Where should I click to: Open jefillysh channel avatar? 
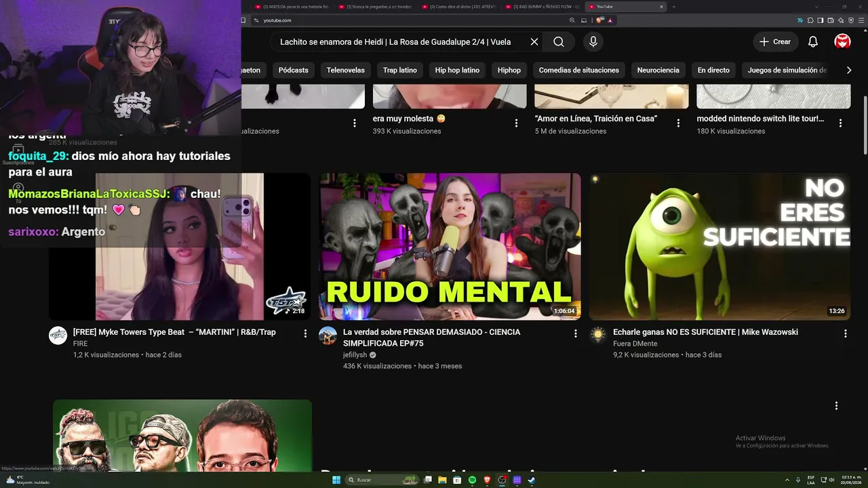point(328,335)
